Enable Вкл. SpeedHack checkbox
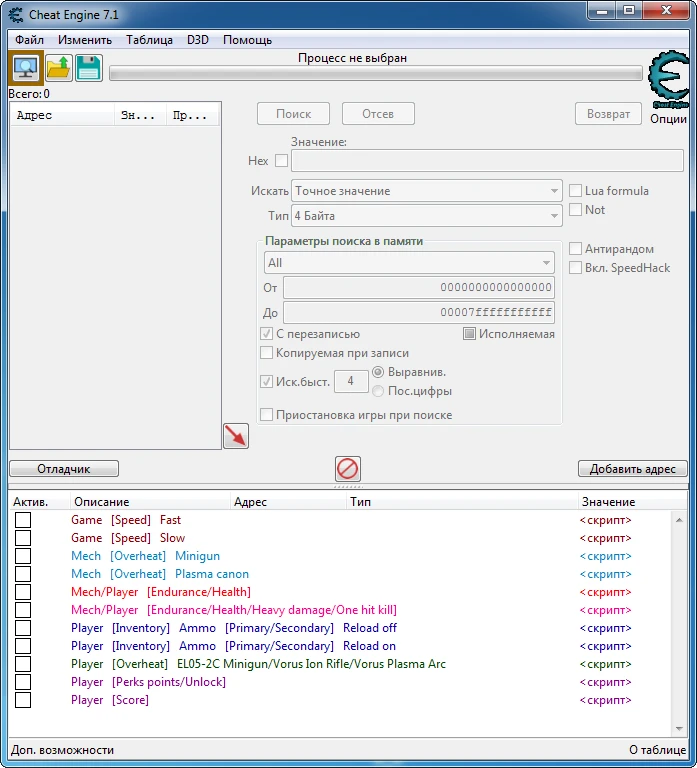Image resolution: width=697 pixels, height=768 pixels. 576,268
